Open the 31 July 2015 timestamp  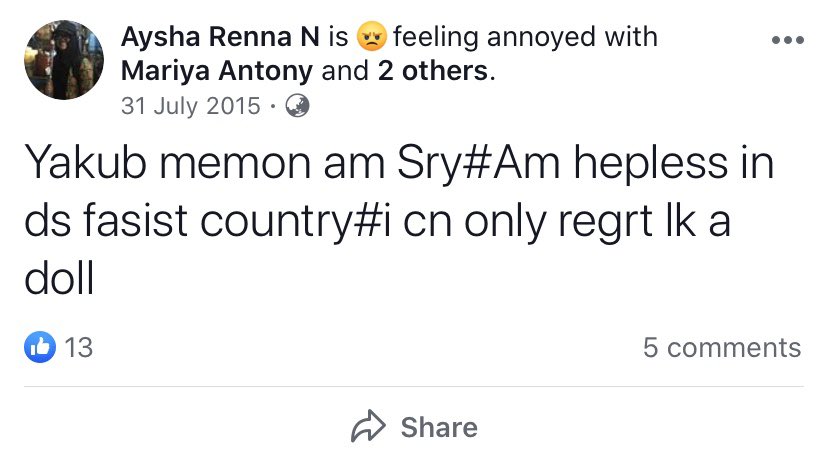(191, 106)
